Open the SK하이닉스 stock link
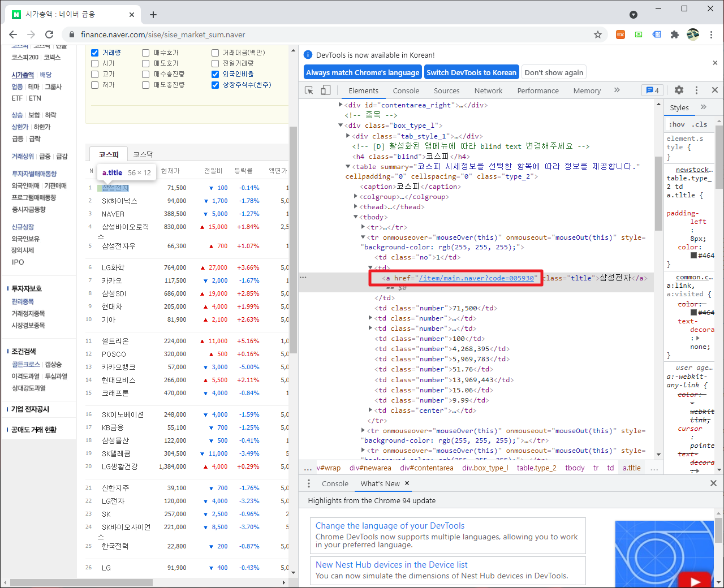Image resolution: width=724 pixels, height=588 pixels. pyautogui.click(x=119, y=201)
